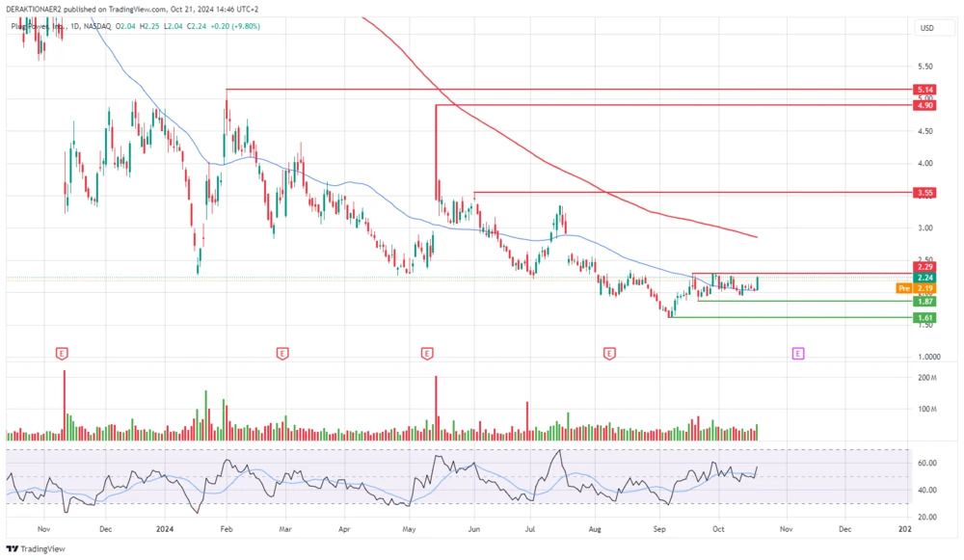Click the Jun label on the date axis
Image resolution: width=964 pixels, height=560 pixels.
pyautogui.click(x=473, y=529)
